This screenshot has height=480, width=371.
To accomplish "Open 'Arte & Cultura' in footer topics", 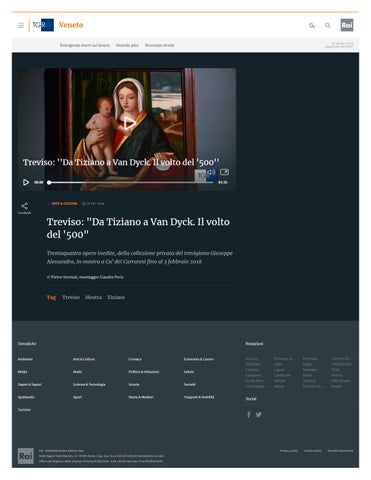I will [84, 359].
